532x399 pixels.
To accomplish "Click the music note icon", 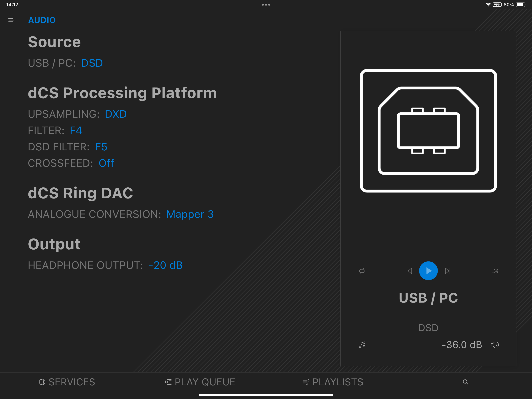I will [x=362, y=345].
